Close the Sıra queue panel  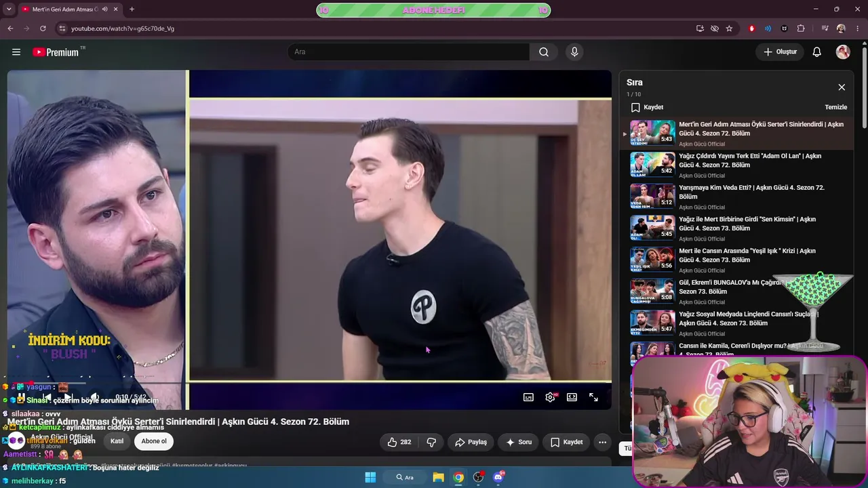[x=842, y=87]
